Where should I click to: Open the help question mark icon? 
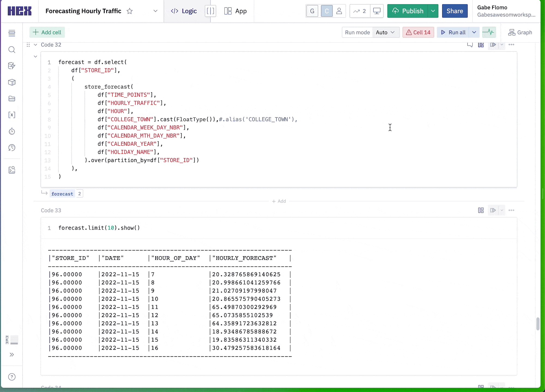pyautogui.click(x=12, y=377)
